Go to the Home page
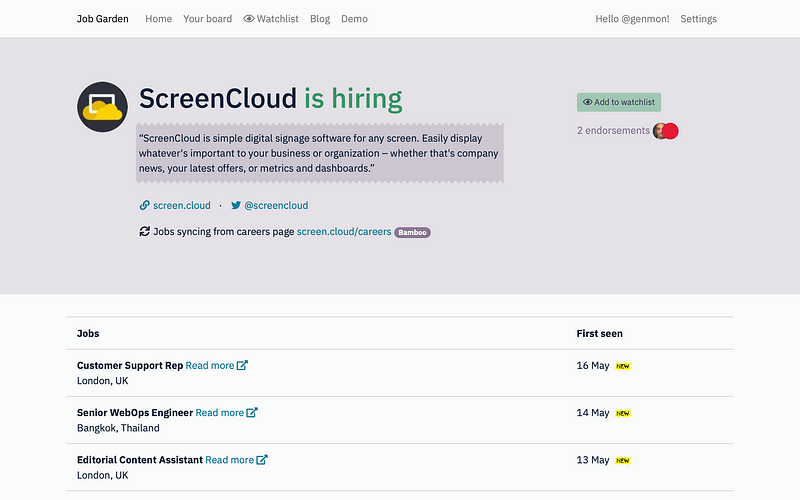 pyautogui.click(x=159, y=19)
